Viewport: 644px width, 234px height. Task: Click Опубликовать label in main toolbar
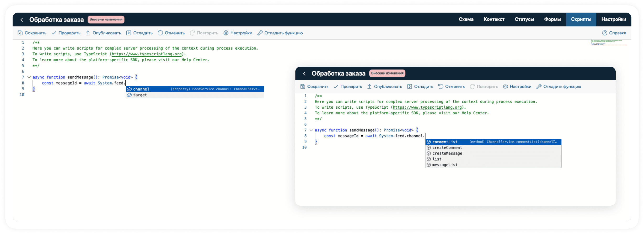click(107, 33)
